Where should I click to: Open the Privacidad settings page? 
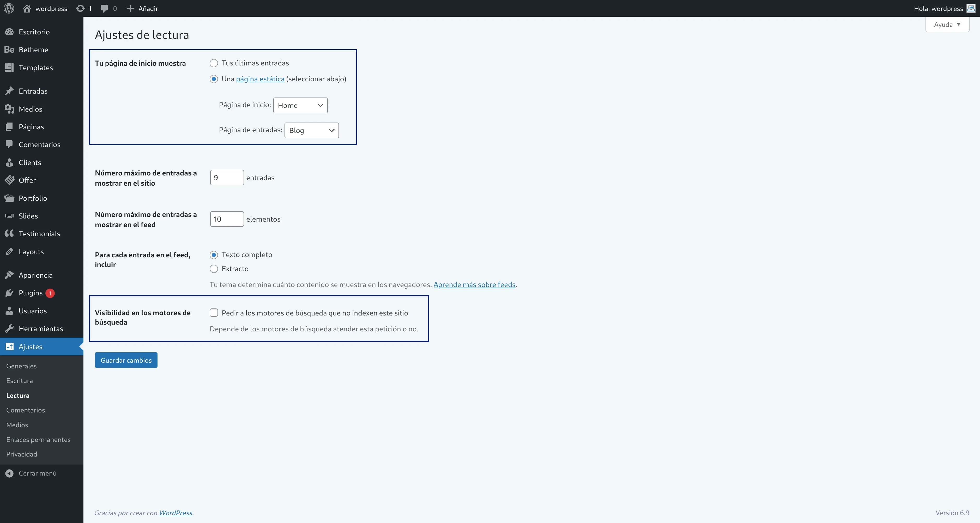[21, 454]
